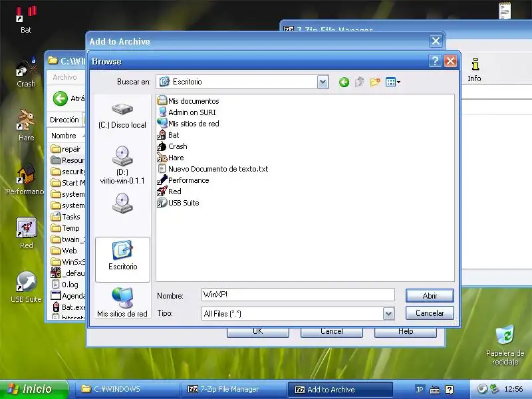Select the repair folder in Explorer window

[x=66, y=149]
